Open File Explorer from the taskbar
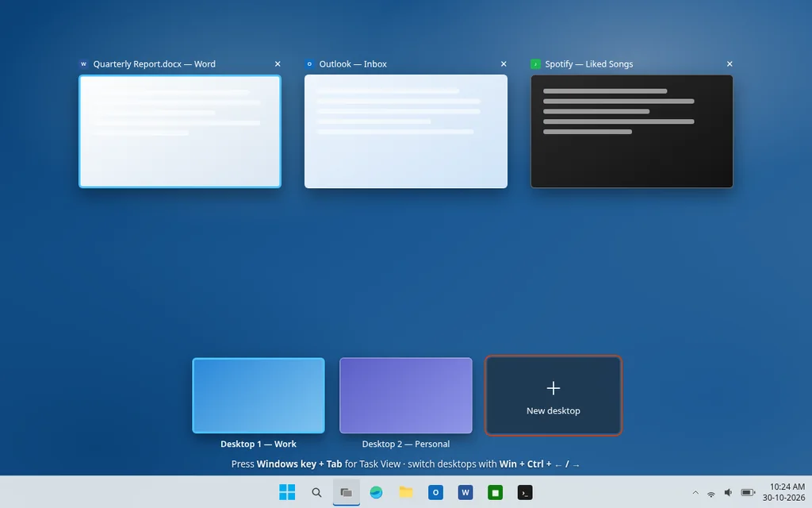812x508 pixels. point(406,492)
